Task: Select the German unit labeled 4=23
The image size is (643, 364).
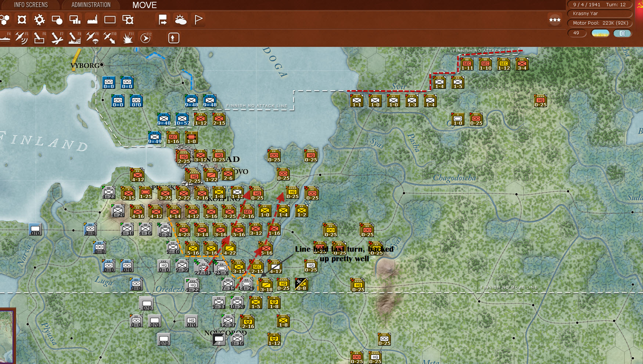Action: pyautogui.click(x=109, y=193)
